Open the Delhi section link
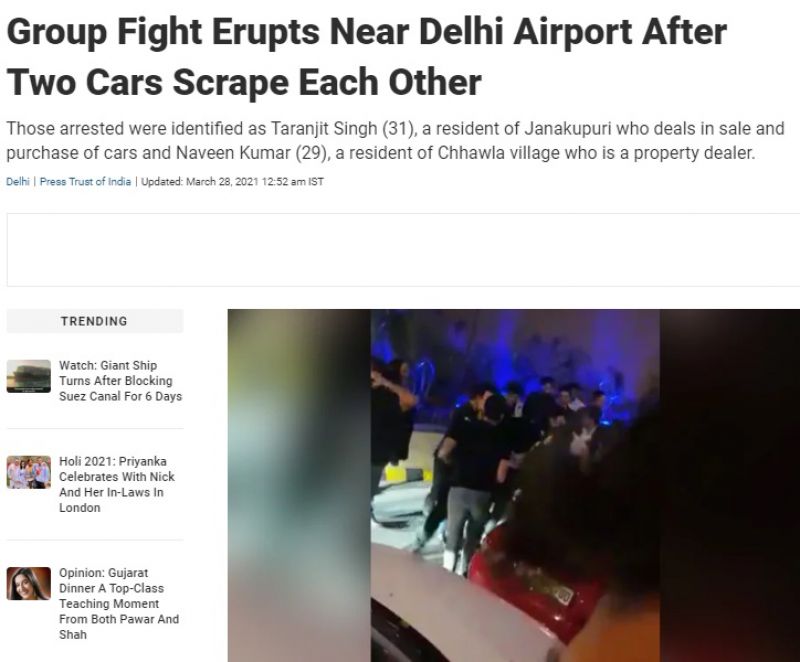The width and height of the screenshot is (800, 662). pos(18,182)
